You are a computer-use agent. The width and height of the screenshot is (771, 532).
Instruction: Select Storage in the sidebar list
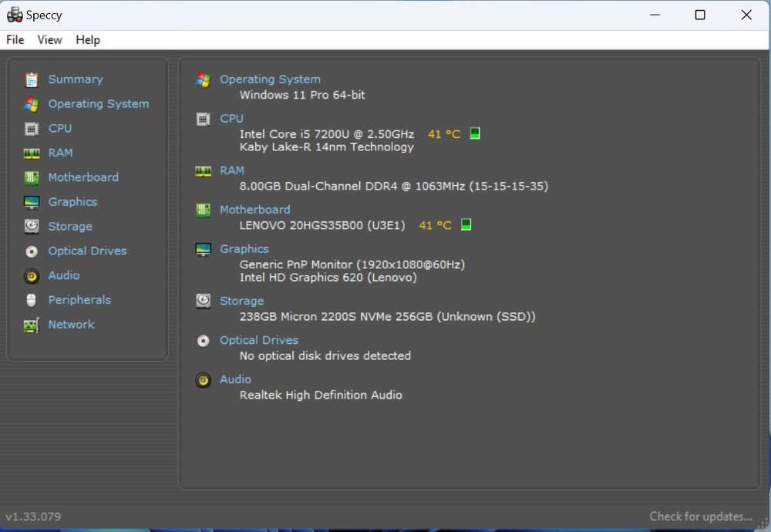click(x=70, y=227)
